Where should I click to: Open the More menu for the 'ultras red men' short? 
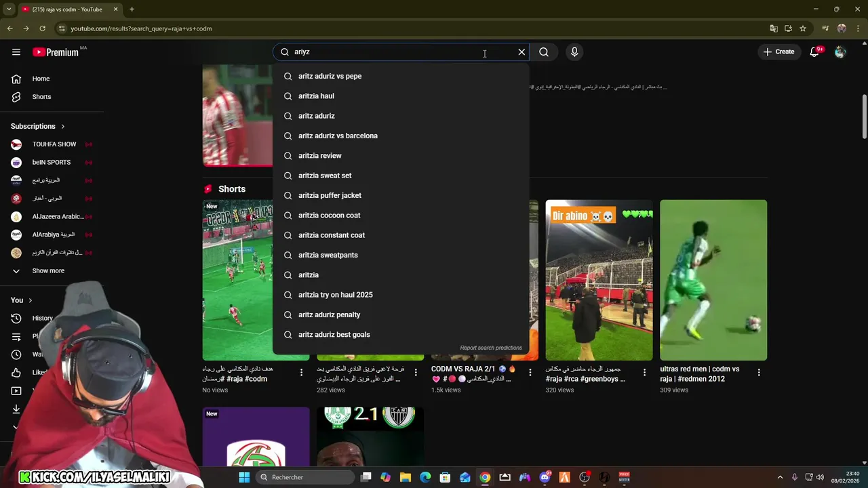pyautogui.click(x=759, y=372)
